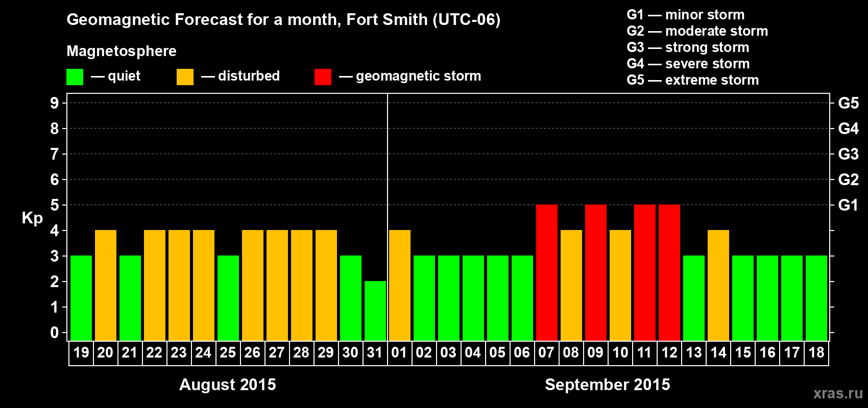This screenshot has height=408, width=868.
Task: Click the 'Kp' axis label
Action: 32,218
